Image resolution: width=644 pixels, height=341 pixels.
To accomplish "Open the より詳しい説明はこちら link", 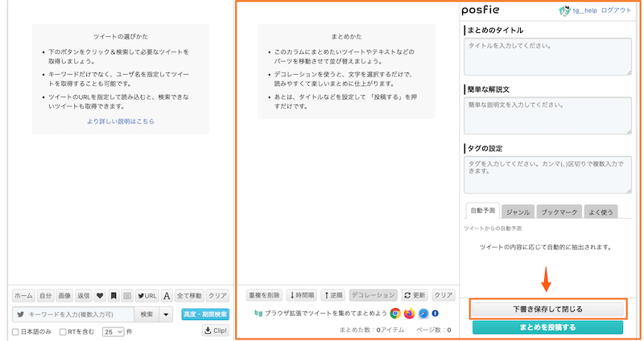I will tap(121, 121).
